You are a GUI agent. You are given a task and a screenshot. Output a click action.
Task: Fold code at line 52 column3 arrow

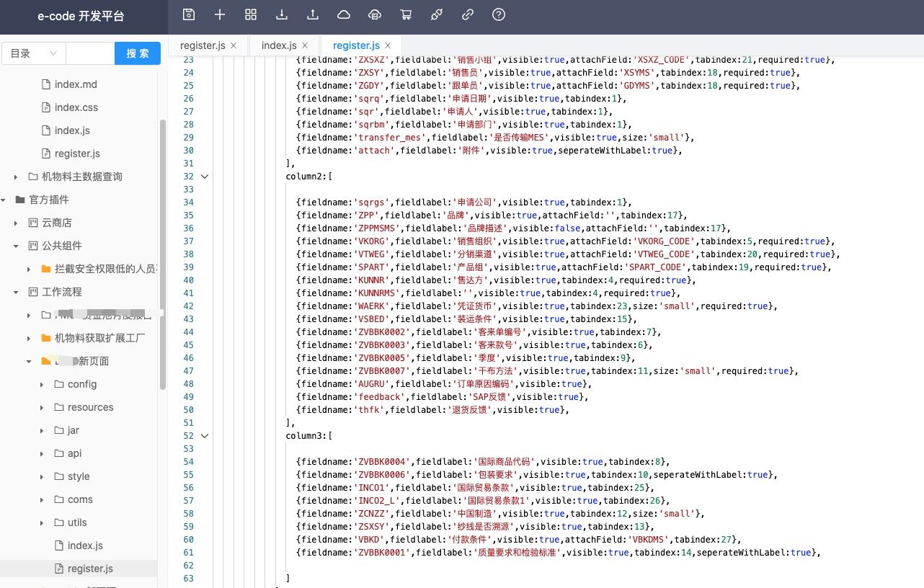click(205, 435)
